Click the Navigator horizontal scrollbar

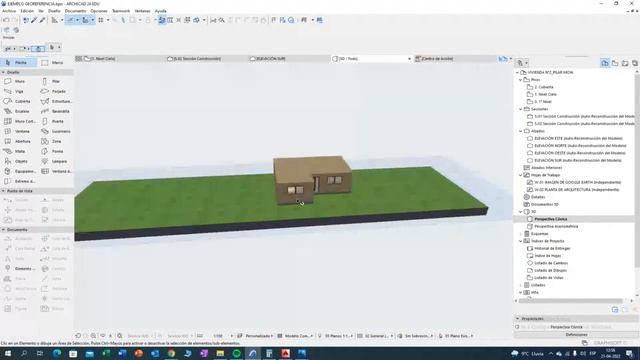pos(571,301)
